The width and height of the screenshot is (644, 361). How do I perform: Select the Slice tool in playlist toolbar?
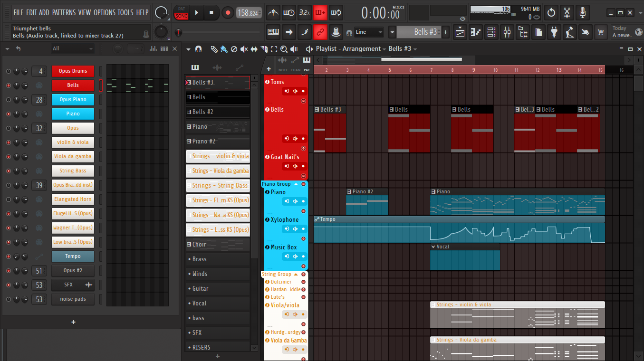264,49
